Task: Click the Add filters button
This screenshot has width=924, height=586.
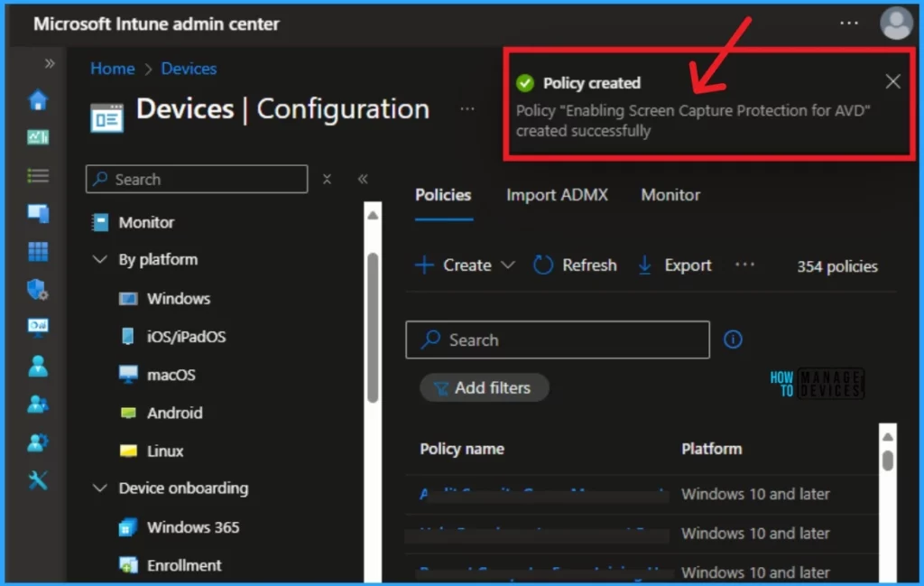Action: pyautogui.click(x=485, y=388)
